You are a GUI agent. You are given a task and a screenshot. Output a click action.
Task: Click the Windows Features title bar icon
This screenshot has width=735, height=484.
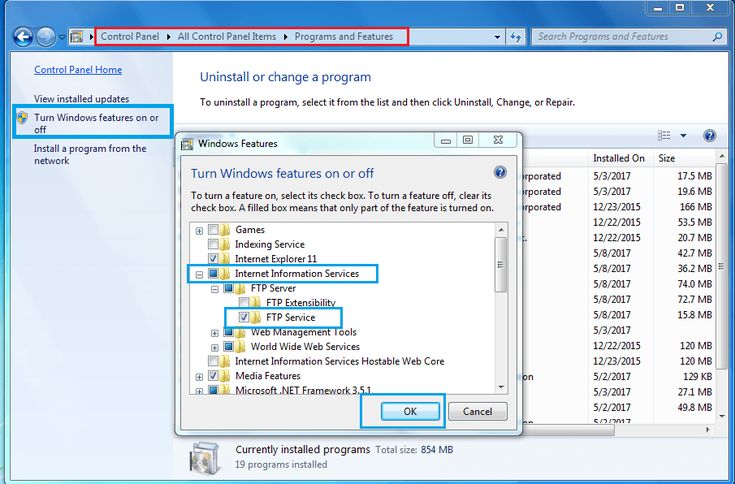pyautogui.click(x=187, y=143)
